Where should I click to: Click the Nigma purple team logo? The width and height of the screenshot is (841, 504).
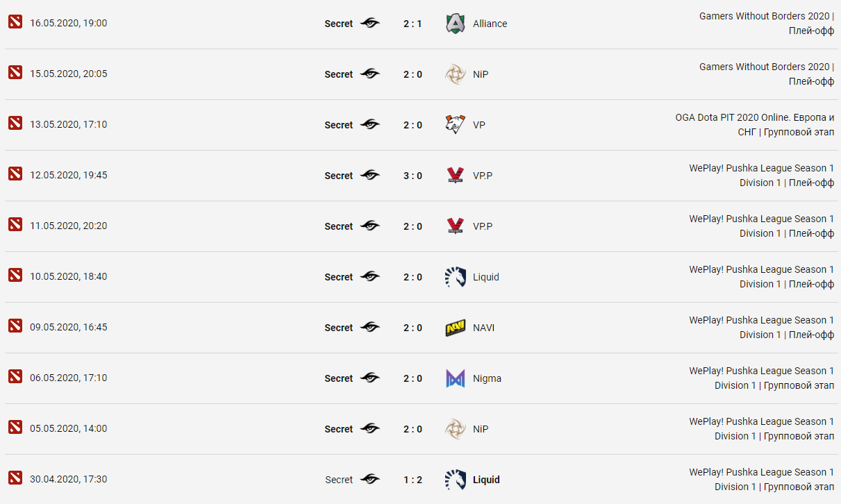tap(456, 378)
